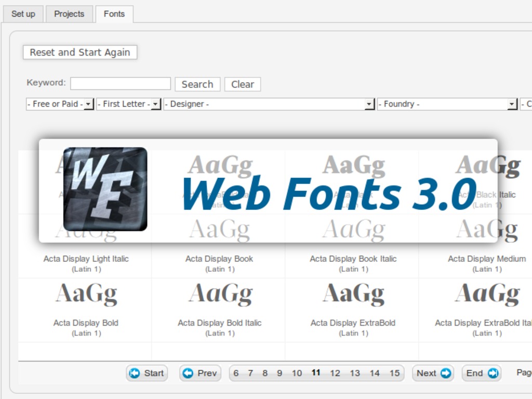Click current page number 11
The image size is (532, 399).
tap(316, 373)
